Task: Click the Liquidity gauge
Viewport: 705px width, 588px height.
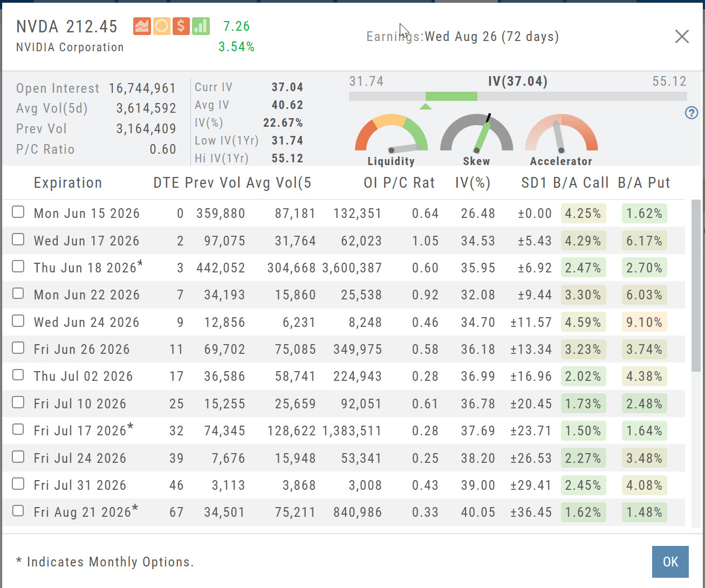Action: click(391, 139)
